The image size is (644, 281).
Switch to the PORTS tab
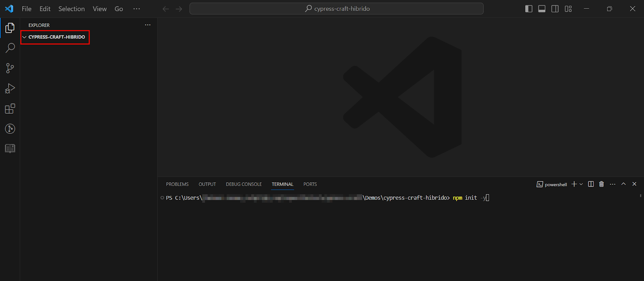coord(310,184)
